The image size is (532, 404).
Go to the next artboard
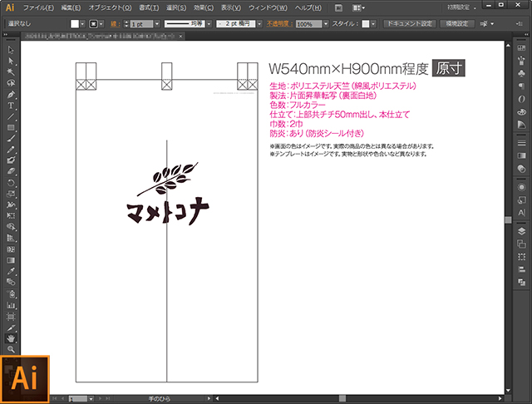pos(100,398)
